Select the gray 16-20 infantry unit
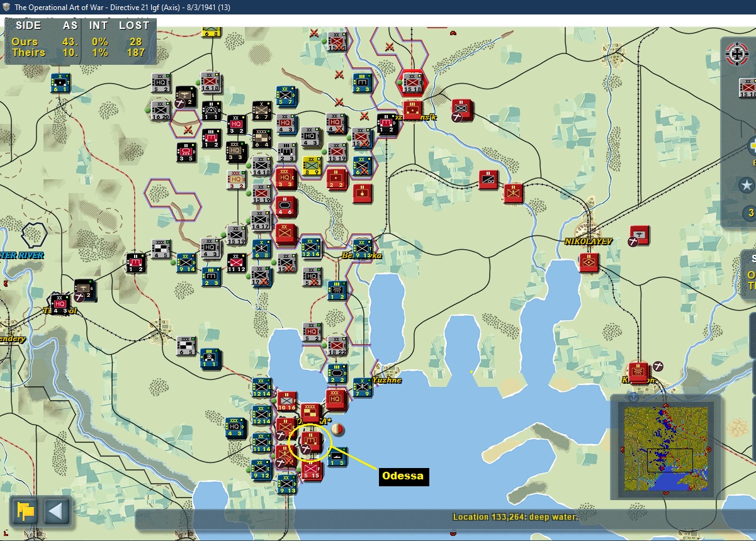Image resolution: width=756 pixels, height=541 pixels. click(161, 111)
